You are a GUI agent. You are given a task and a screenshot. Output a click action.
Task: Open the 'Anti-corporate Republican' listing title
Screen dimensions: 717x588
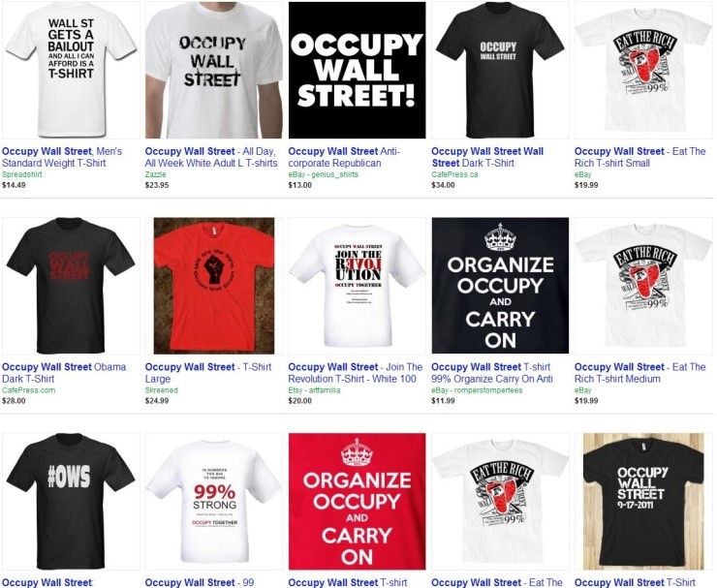[344, 157]
